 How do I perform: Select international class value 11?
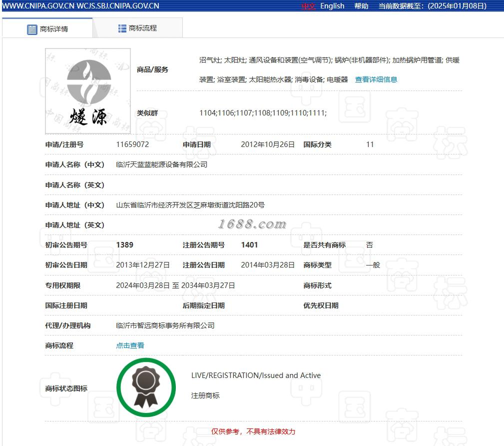(x=370, y=144)
